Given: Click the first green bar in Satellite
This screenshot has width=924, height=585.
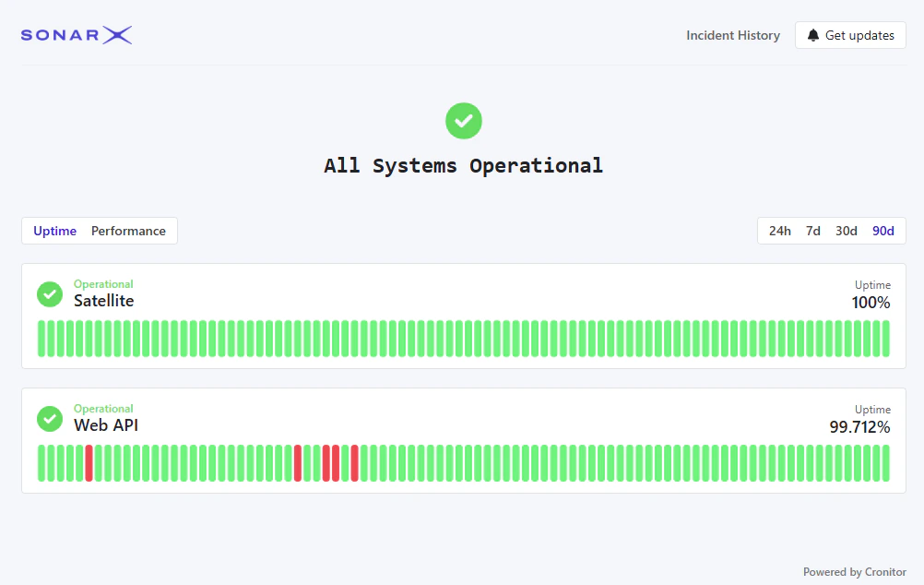Looking at the screenshot, I should point(41,339).
